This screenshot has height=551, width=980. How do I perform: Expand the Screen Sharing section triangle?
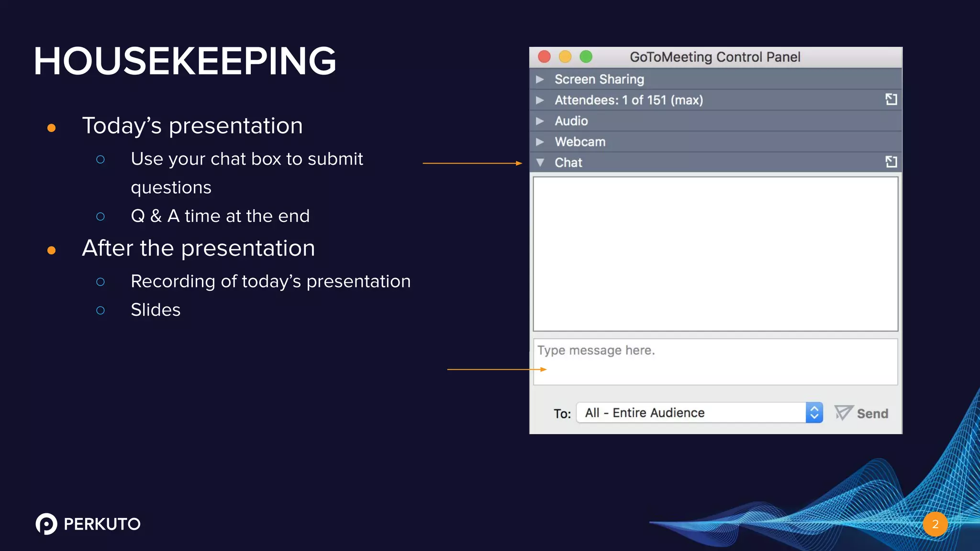click(x=540, y=79)
